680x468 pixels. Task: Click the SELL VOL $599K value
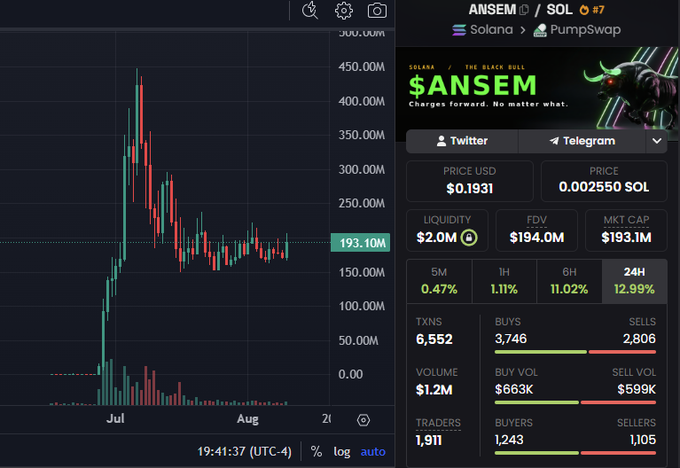click(x=637, y=389)
